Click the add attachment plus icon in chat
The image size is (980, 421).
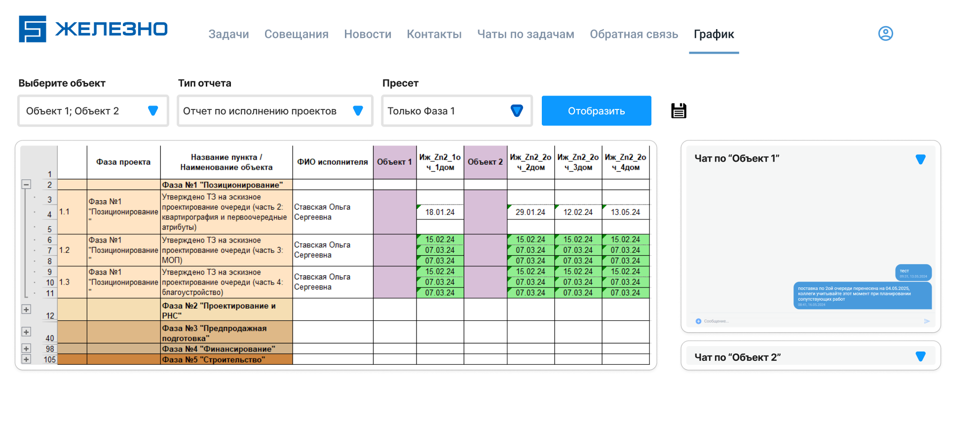[x=698, y=321]
